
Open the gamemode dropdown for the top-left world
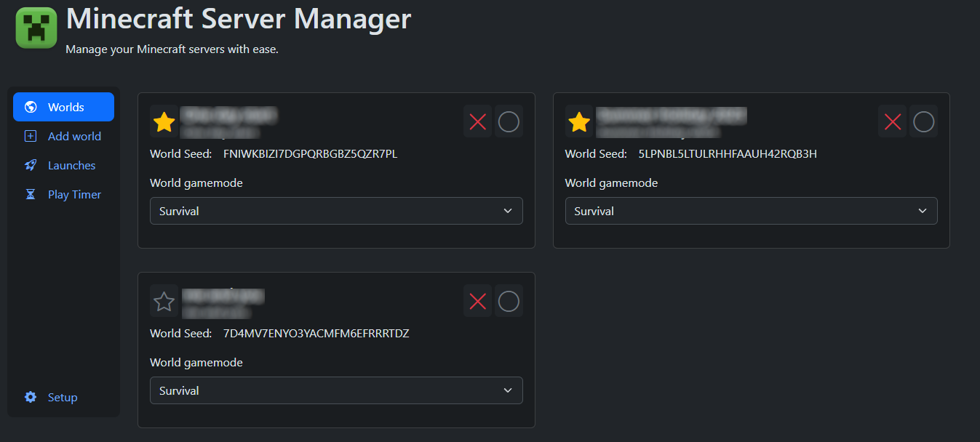coord(336,210)
